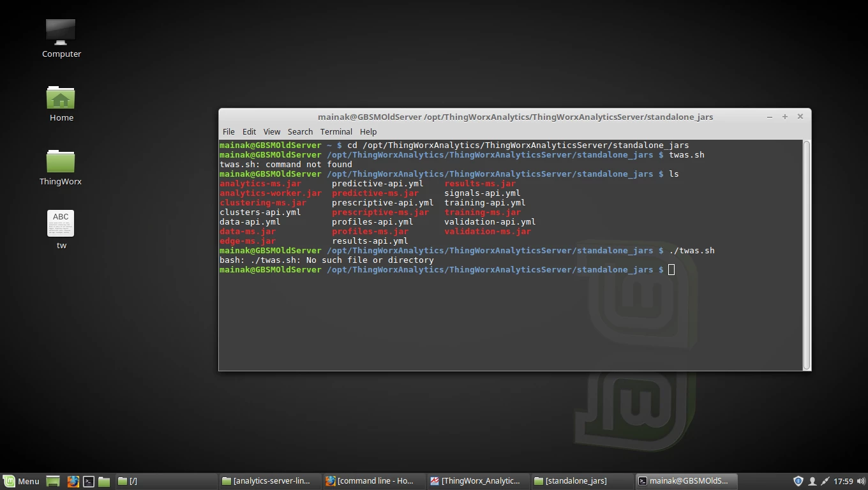Click the Show Desktop panel icon
This screenshot has height=490, width=868.
53,481
